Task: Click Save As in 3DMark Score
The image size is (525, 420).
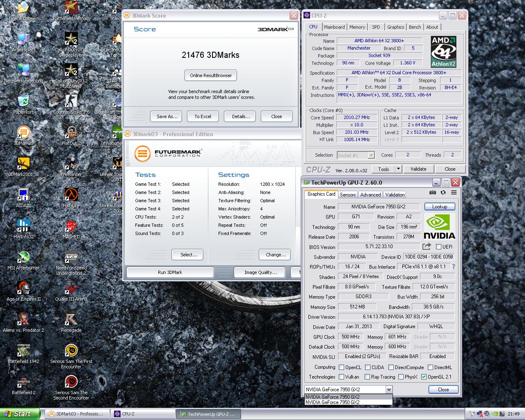Action: coord(167,116)
